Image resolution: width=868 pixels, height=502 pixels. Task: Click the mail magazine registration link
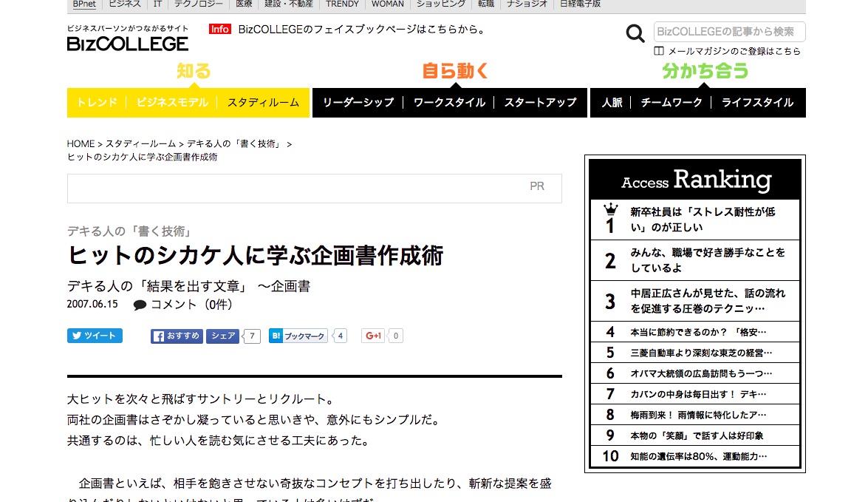pos(734,51)
